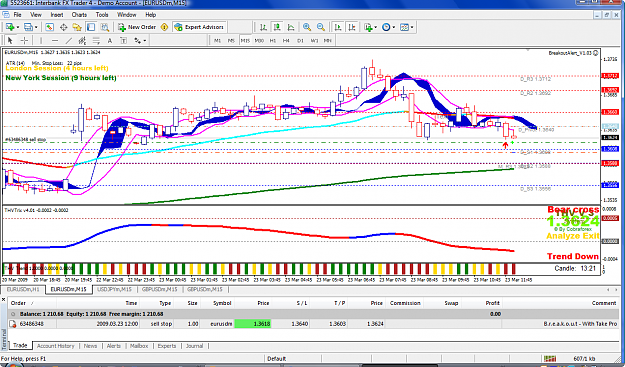
Task: Open the Periods clock icon
Action: [x=385, y=27]
